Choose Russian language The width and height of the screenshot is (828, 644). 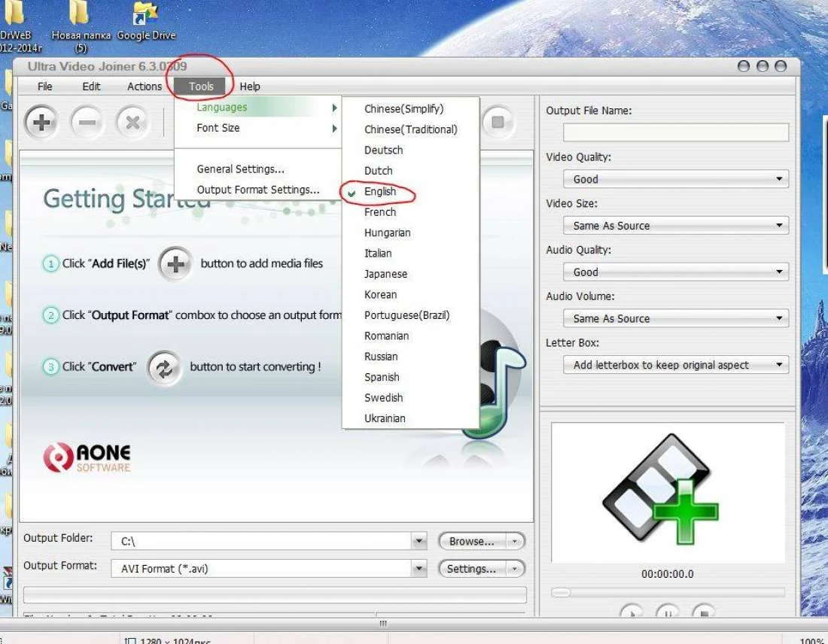click(411, 357)
